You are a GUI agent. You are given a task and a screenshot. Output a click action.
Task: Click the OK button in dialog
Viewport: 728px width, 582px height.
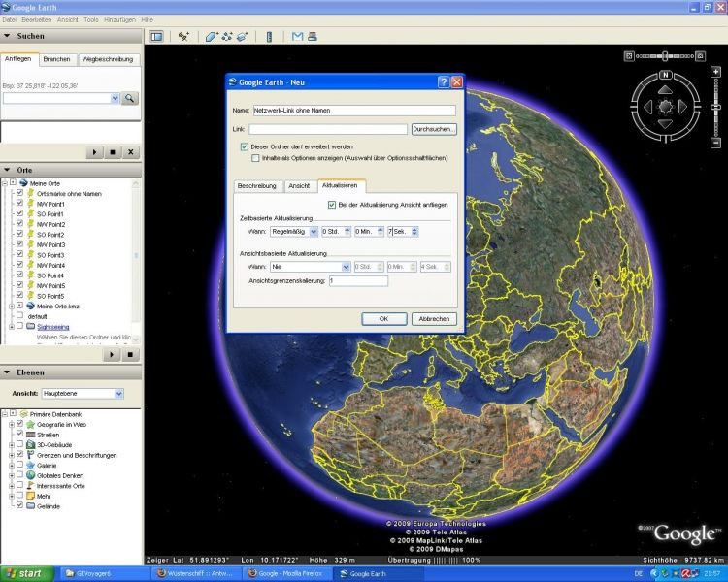[x=383, y=319]
